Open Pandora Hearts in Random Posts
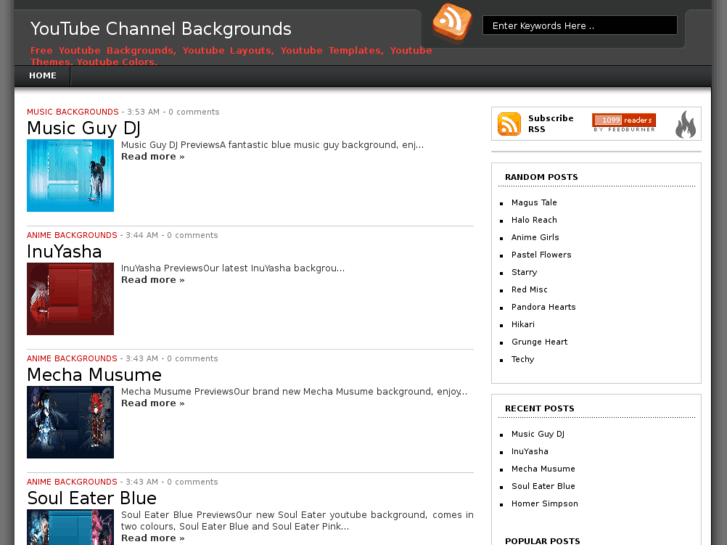Image resolution: width=727 pixels, height=545 pixels. click(x=543, y=307)
